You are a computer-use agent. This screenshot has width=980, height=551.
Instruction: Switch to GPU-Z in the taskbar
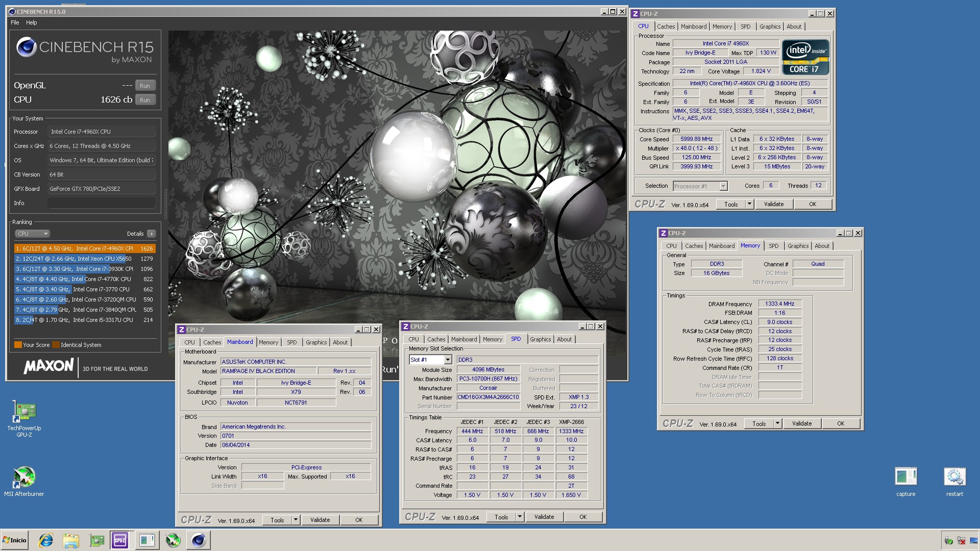click(x=96, y=540)
